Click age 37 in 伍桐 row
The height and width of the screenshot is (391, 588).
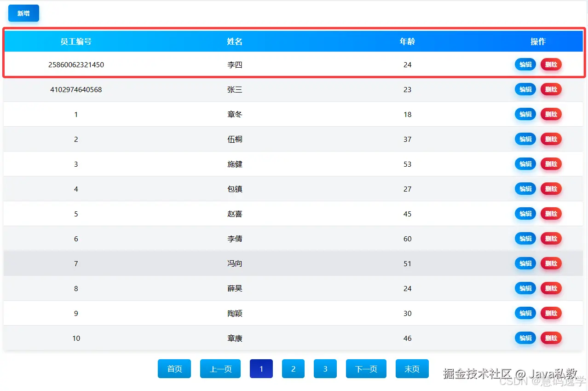pyautogui.click(x=407, y=140)
